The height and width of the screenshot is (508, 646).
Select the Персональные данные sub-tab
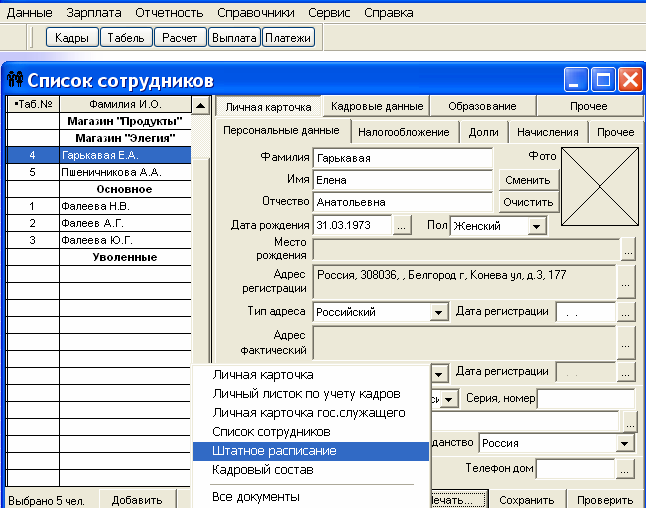tap(282, 131)
